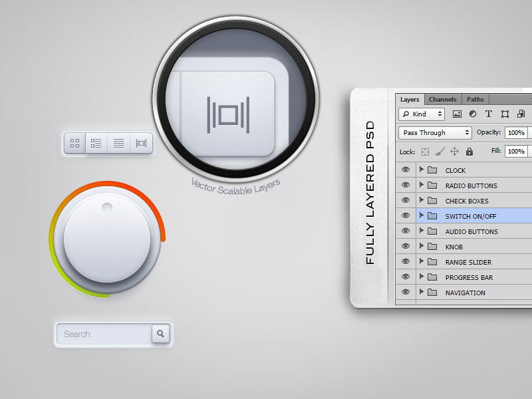Click the FULLY LAYERED PSD label
Screen dimensions: 532x399
click(x=370, y=192)
